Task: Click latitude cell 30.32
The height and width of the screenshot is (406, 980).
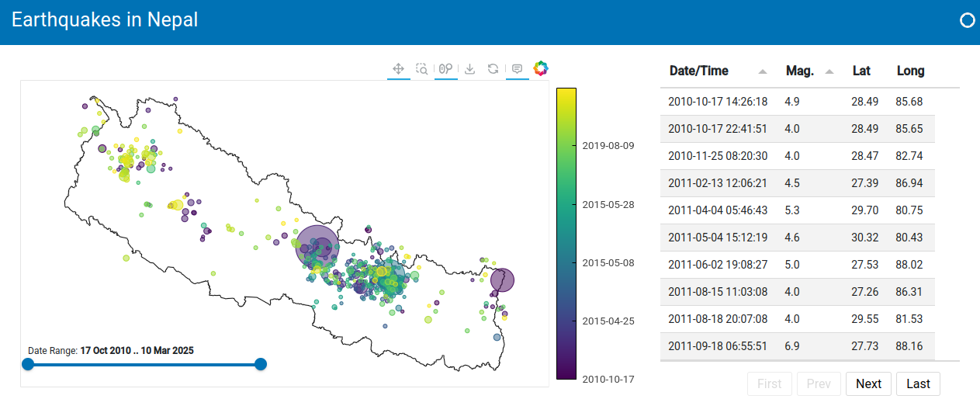Action: coord(864,238)
